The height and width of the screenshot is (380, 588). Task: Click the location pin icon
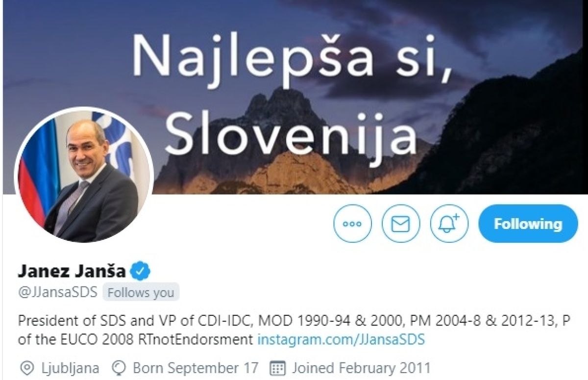click(x=28, y=368)
